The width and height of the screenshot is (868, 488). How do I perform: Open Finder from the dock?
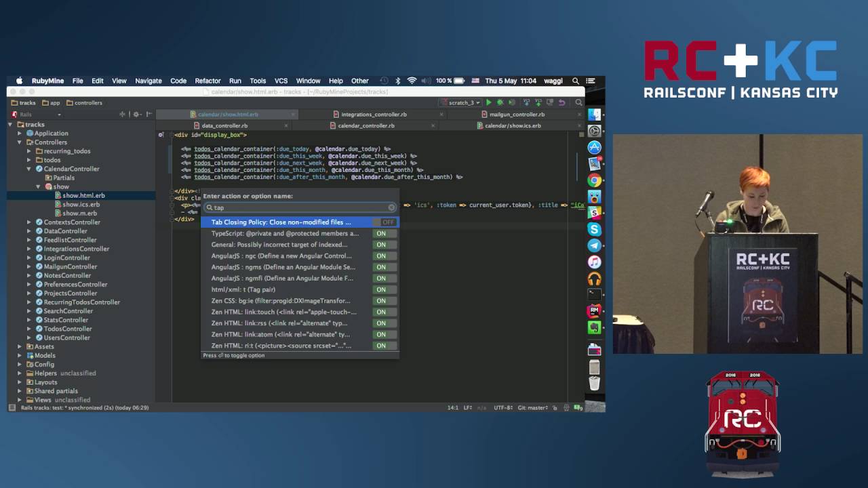click(594, 115)
